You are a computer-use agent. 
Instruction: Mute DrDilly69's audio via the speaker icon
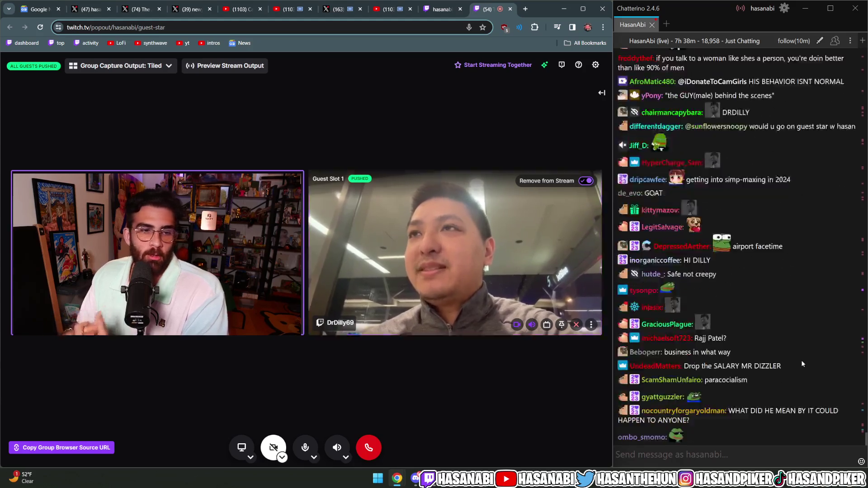pyautogui.click(x=531, y=324)
